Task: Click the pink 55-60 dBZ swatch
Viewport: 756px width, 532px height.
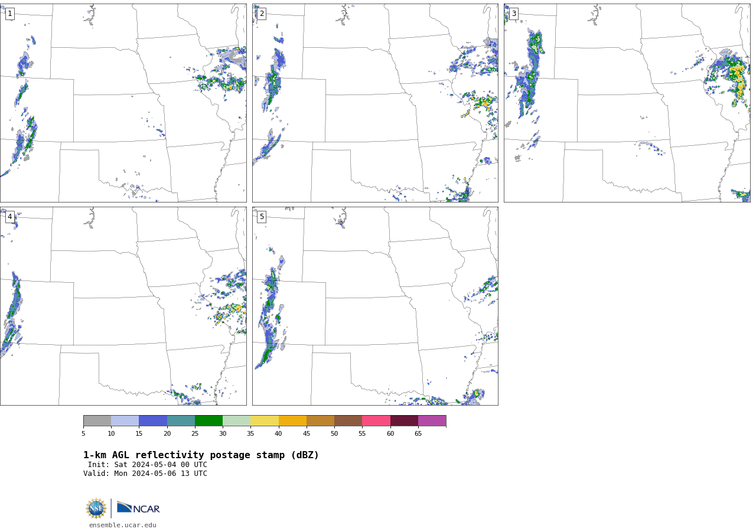Action: click(x=376, y=421)
